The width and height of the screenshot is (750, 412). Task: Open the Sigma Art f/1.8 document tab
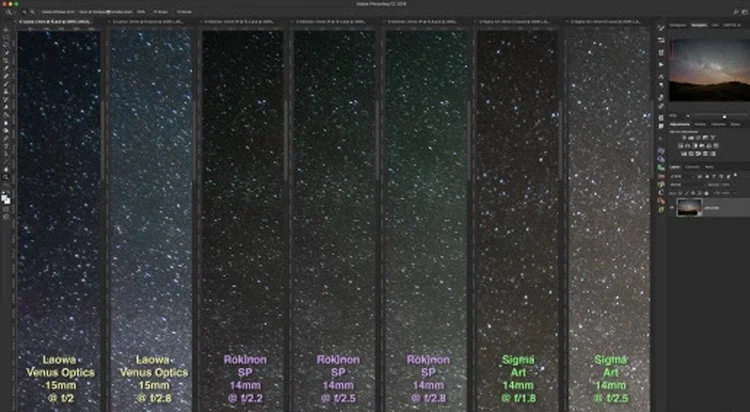pyautogui.click(x=516, y=22)
